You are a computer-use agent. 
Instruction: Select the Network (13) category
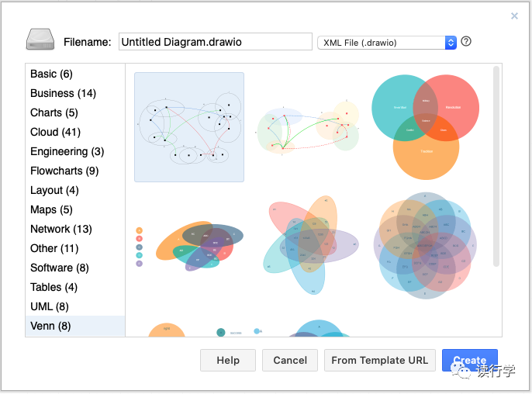(x=75, y=229)
